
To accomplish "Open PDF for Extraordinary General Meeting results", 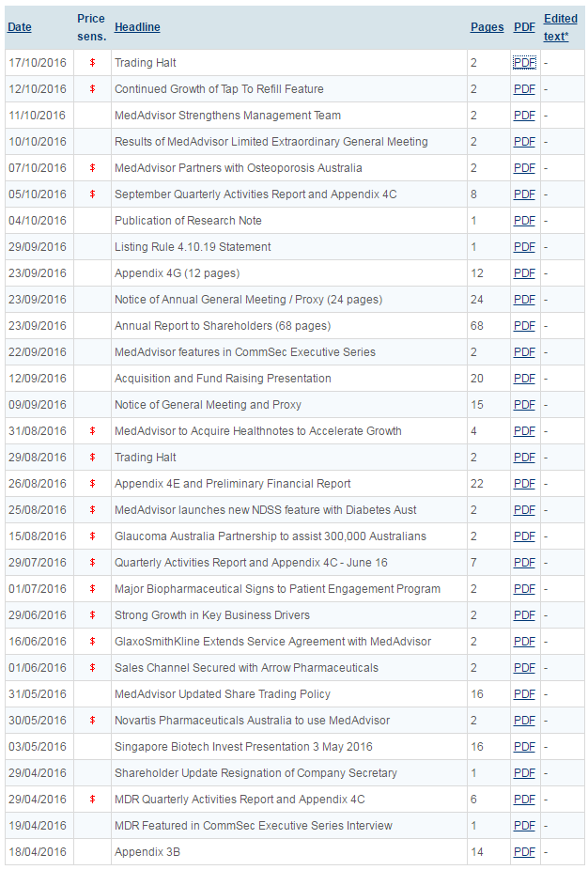I will coord(524,142).
